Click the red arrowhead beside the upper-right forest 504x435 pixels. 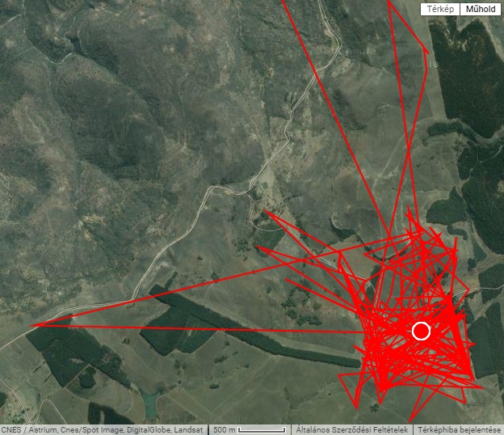[426, 50]
